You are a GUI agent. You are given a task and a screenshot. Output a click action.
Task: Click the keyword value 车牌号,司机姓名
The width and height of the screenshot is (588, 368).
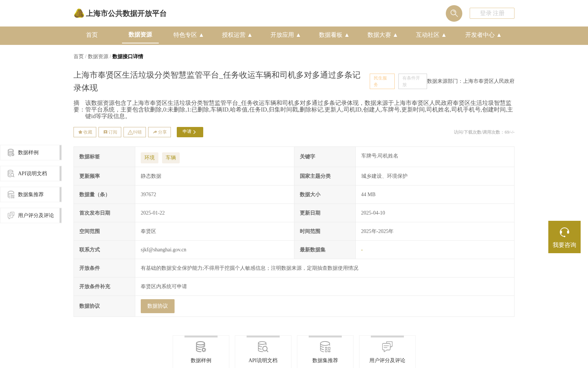point(380,156)
